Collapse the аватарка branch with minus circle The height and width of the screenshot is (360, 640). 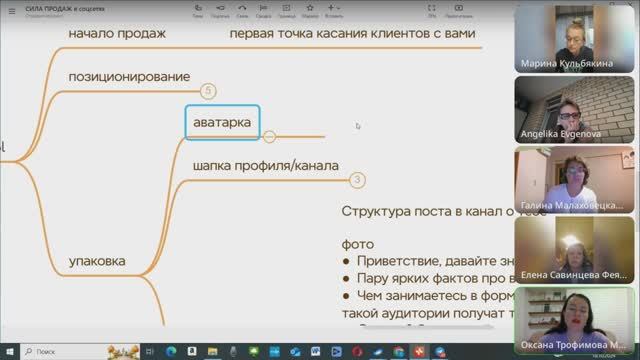point(269,136)
